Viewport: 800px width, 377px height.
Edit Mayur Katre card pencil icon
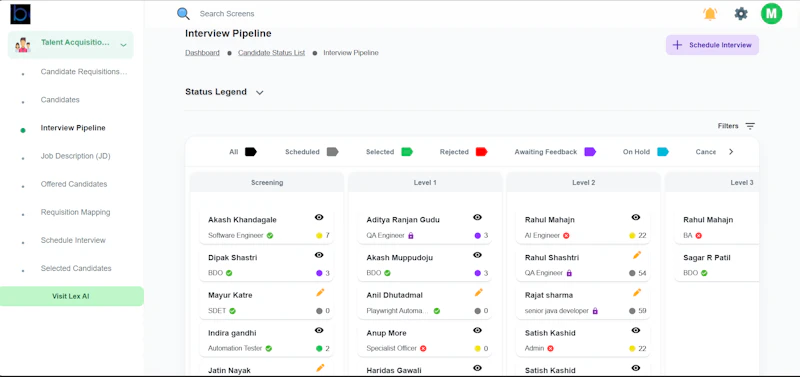[x=320, y=292]
